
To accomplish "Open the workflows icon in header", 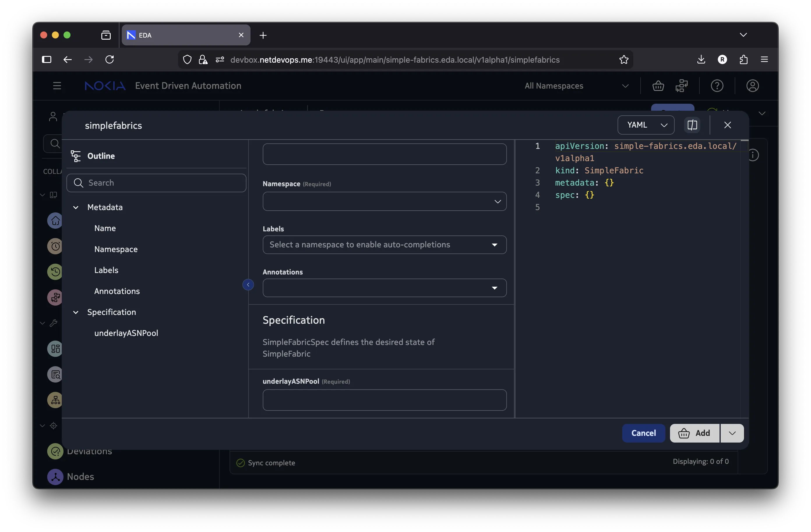I will click(x=681, y=86).
